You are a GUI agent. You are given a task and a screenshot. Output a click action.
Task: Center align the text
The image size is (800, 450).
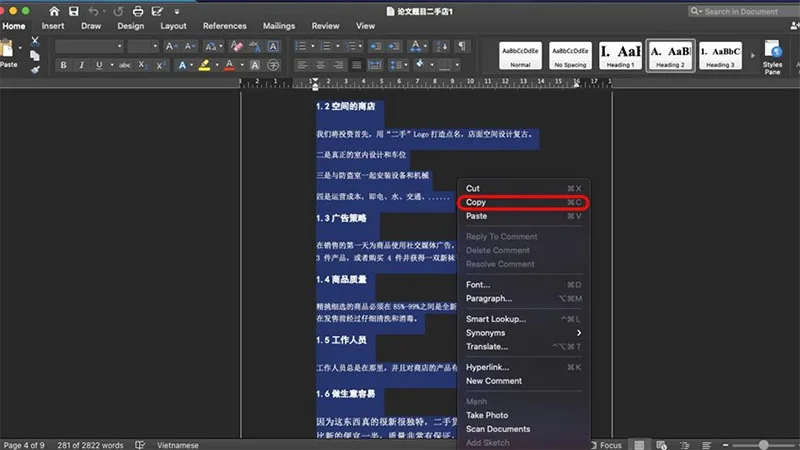[x=320, y=65]
